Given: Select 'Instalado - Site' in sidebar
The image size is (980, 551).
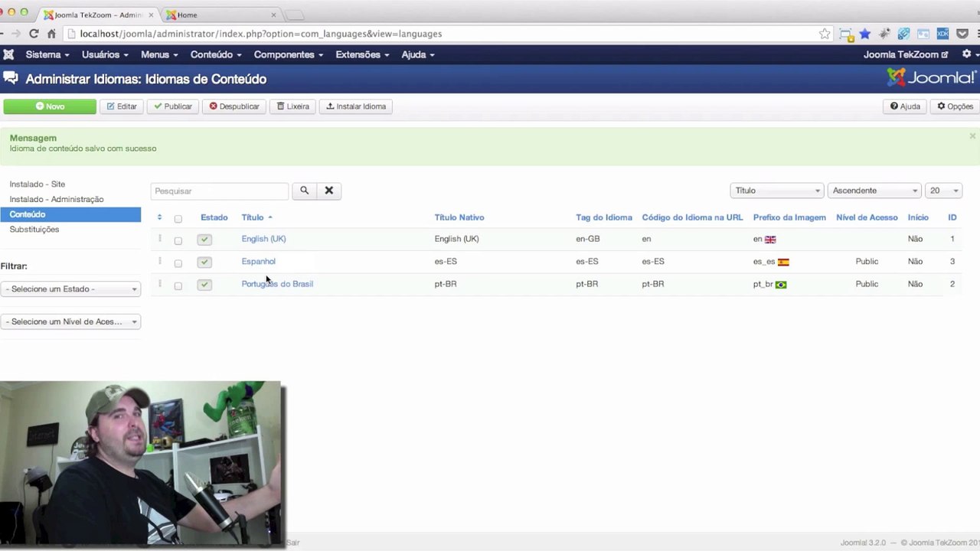Looking at the screenshot, I should point(38,184).
